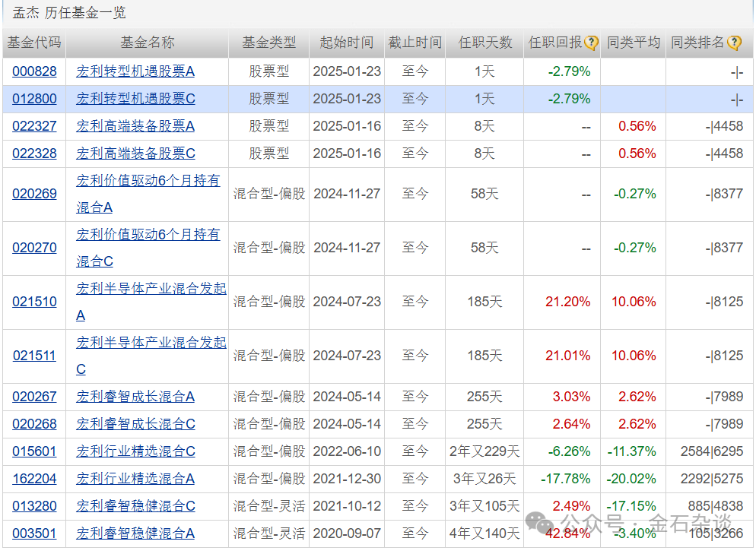This screenshot has height=554, width=756.
Task: Open fund 宏利睿智稳健混合C link
Action: 135,507
